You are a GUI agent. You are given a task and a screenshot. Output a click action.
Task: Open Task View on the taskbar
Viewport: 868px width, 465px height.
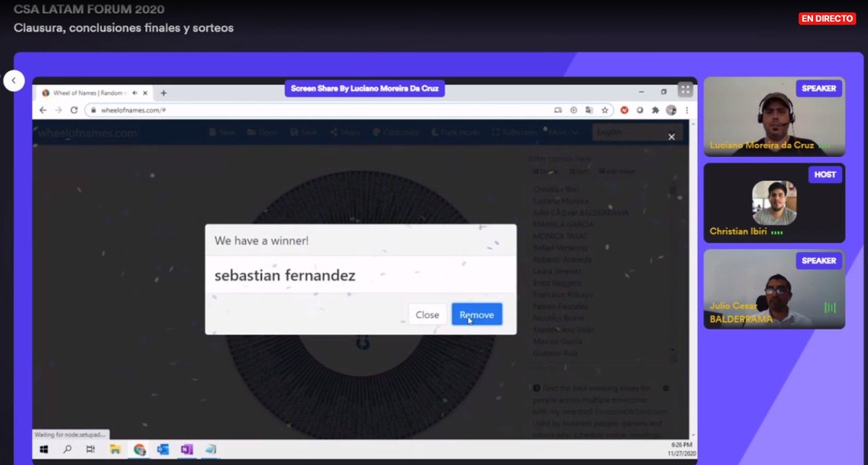(x=90, y=449)
